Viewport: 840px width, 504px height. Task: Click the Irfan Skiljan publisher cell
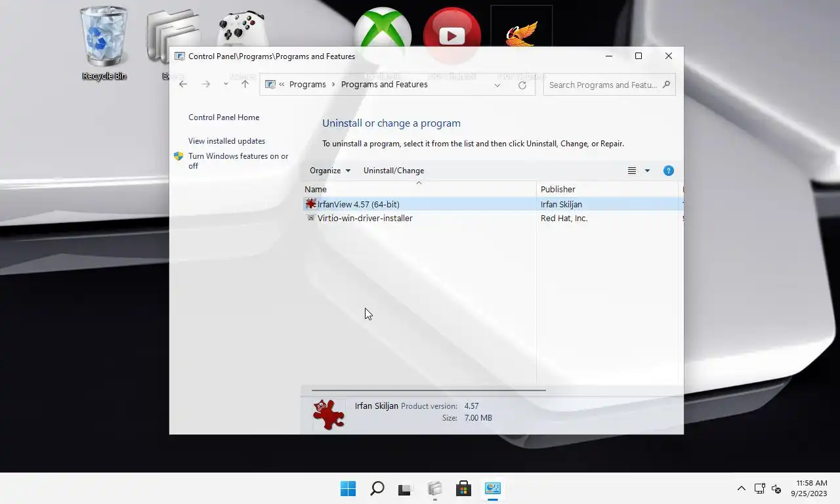click(561, 204)
